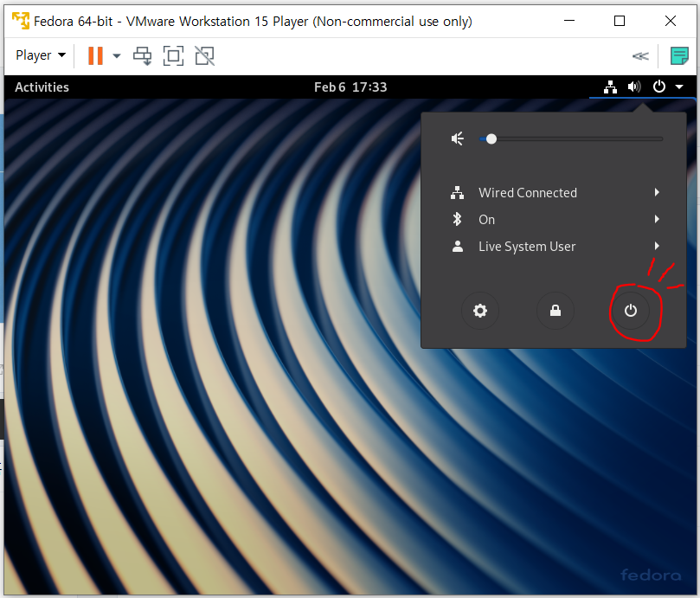Screen dimensions: 700x598
Task: Open the clock calendar showing Feb 6 17:33
Action: click(x=350, y=87)
